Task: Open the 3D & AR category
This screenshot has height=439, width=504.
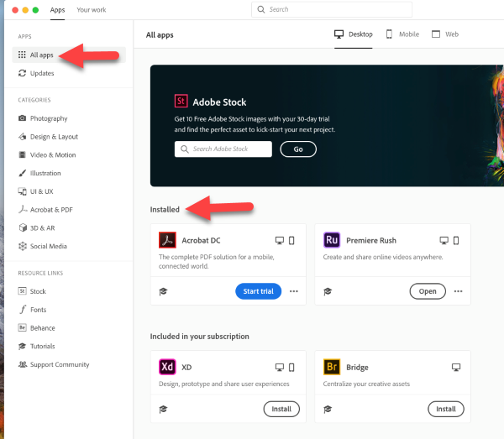Action: point(43,228)
